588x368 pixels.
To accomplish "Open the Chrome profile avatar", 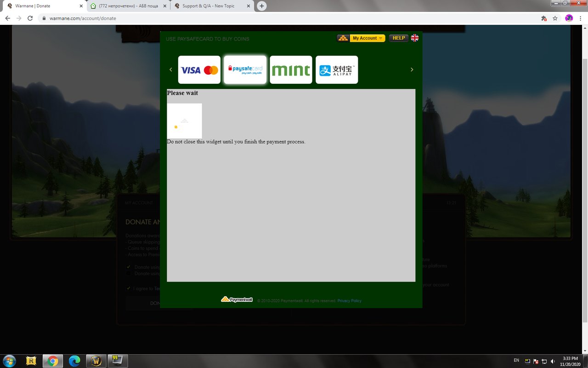I will click(569, 18).
